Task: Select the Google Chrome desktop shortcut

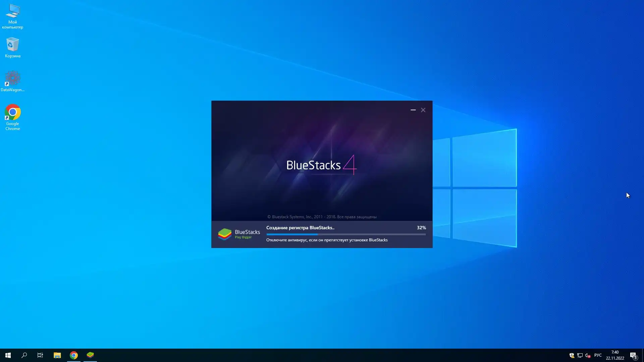Action: click(x=13, y=117)
